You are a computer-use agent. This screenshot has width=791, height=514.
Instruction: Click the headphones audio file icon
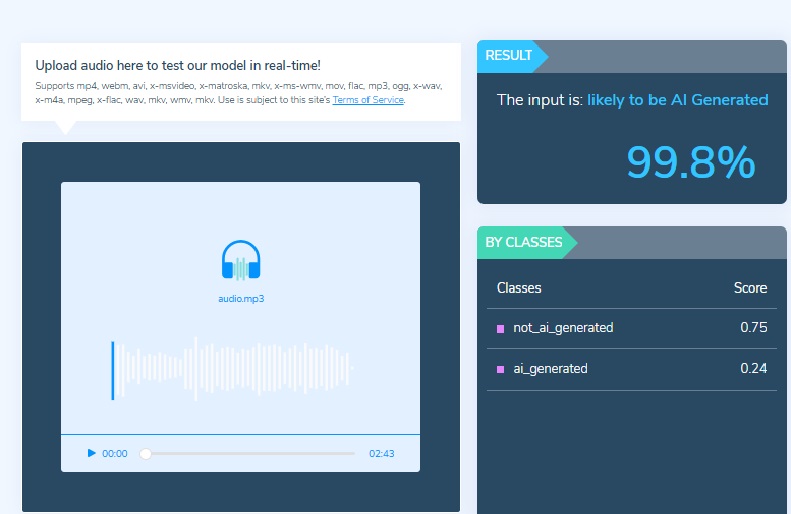pyautogui.click(x=241, y=260)
